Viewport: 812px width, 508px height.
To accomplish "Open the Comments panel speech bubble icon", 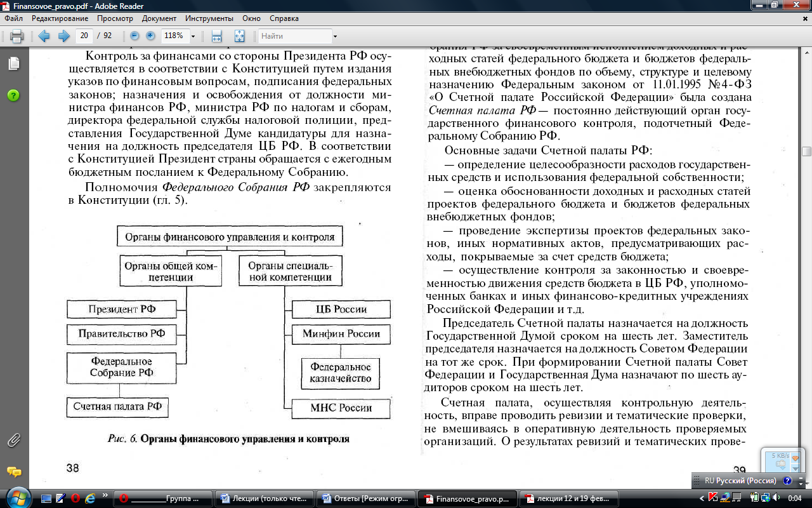I will point(14,472).
